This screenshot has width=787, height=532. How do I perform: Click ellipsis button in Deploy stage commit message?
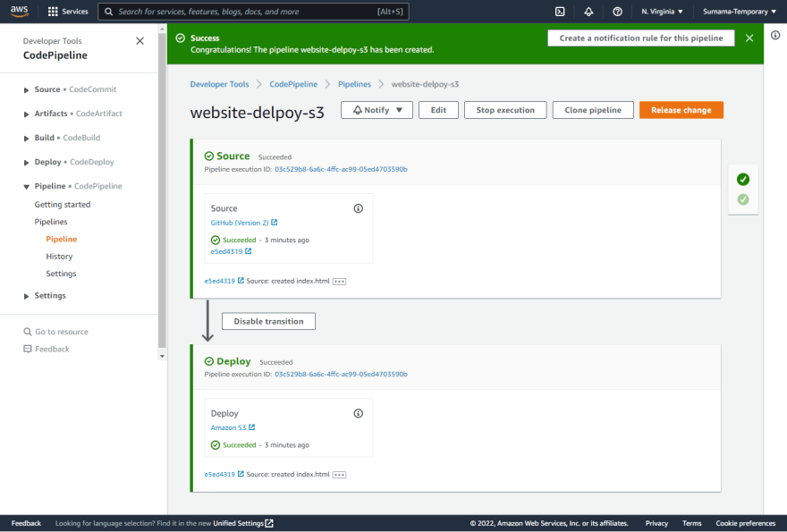(339, 475)
